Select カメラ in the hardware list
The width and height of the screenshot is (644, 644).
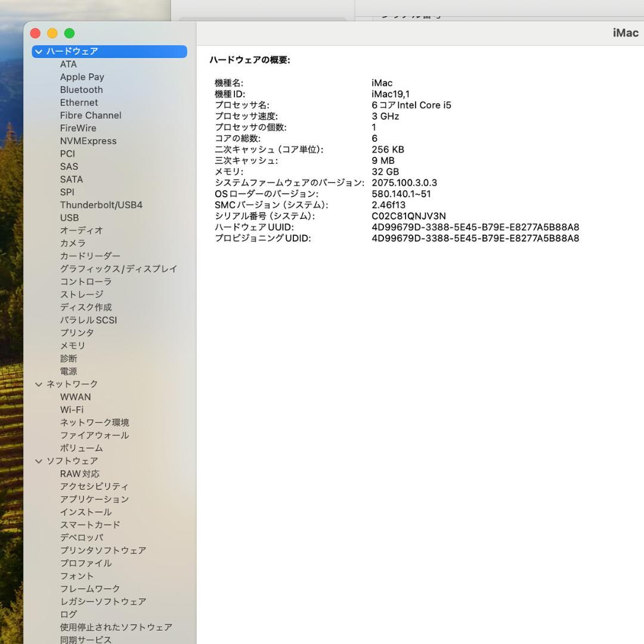coord(72,243)
